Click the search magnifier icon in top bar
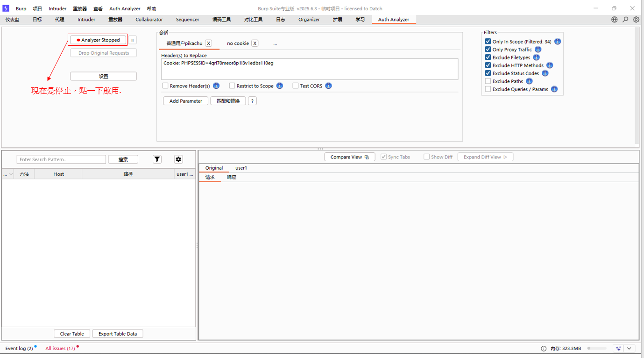This screenshot has height=358, width=644. pyautogui.click(x=625, y=20)
